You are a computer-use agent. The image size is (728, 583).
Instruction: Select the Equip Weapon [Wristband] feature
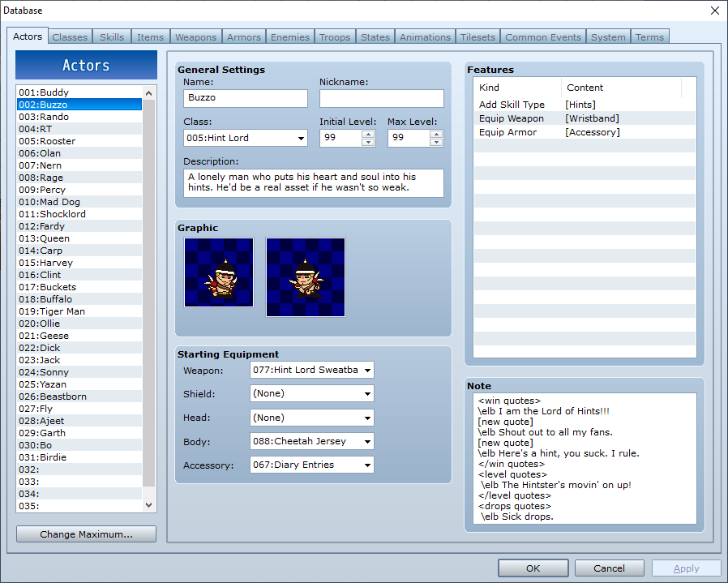[x=585, y=118]
